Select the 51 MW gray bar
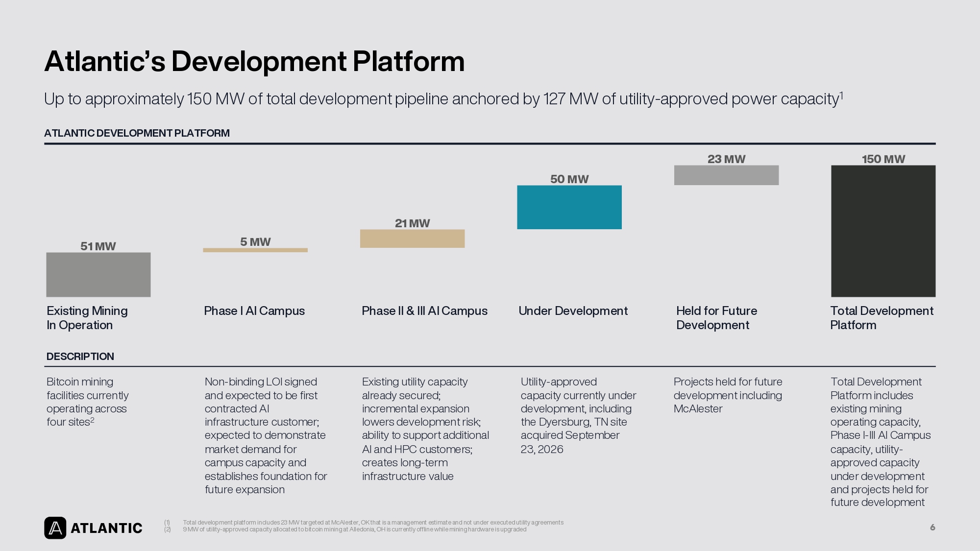This screenshot has height=551, width=980. click(x=98, y=275)
